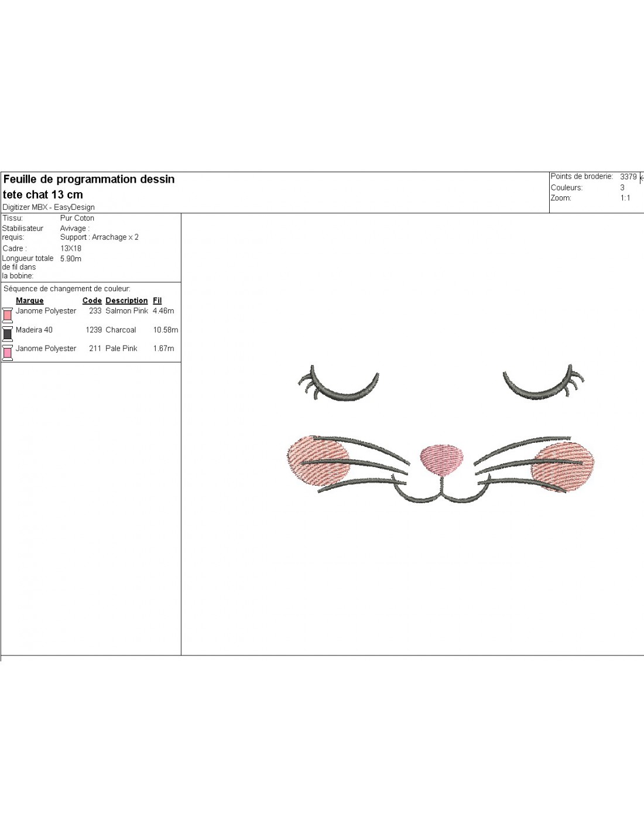The height and width of the screenshot is (833, 644).
Task: Click the Cadre 13X18 hoop size
Action: coord(71,248)
